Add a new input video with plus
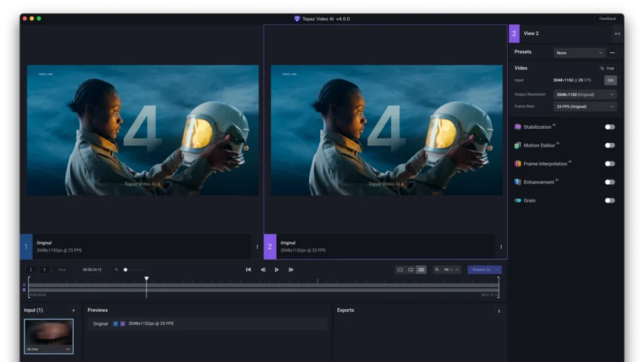Viewport: 644px width, 362px height. tap(74, 310)
